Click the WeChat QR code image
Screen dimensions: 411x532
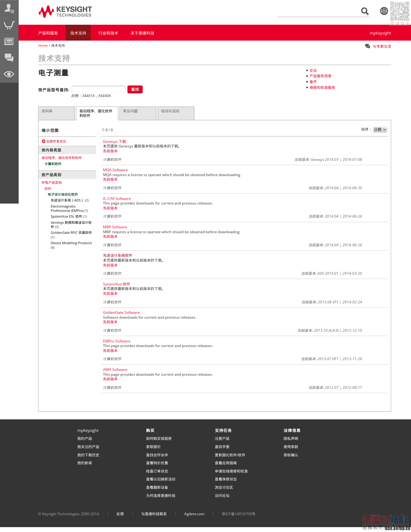pos(400,11)
